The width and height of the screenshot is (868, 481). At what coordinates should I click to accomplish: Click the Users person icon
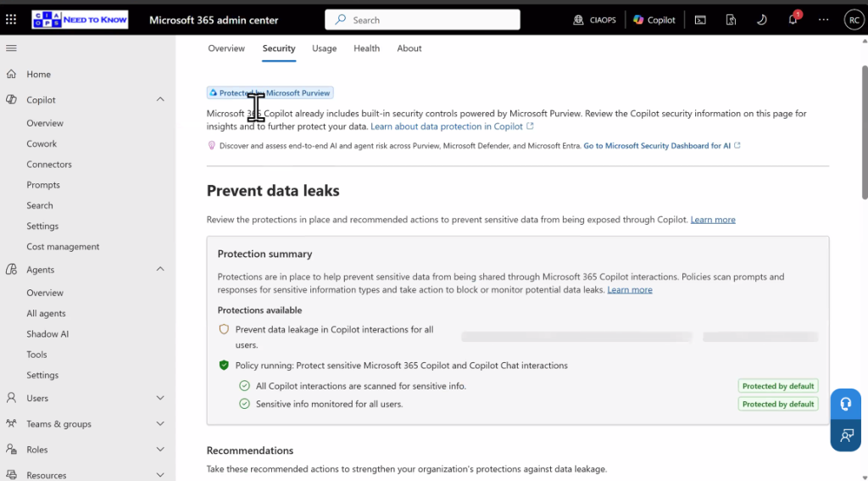(x=11, y=398)
